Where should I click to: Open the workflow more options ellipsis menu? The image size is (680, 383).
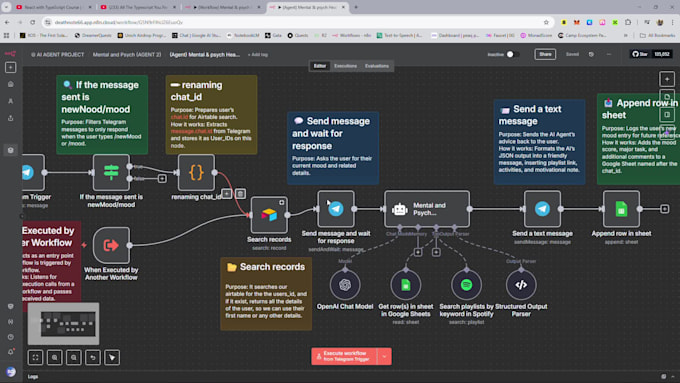[608, 54]
